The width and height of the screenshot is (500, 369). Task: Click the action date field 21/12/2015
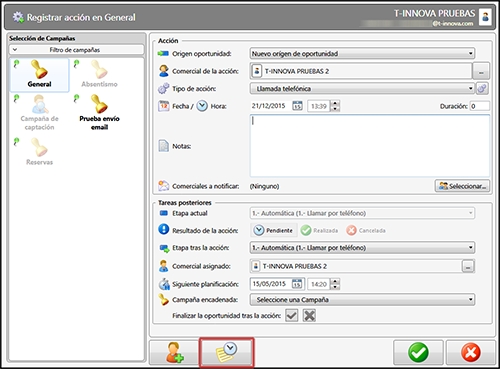270,106
